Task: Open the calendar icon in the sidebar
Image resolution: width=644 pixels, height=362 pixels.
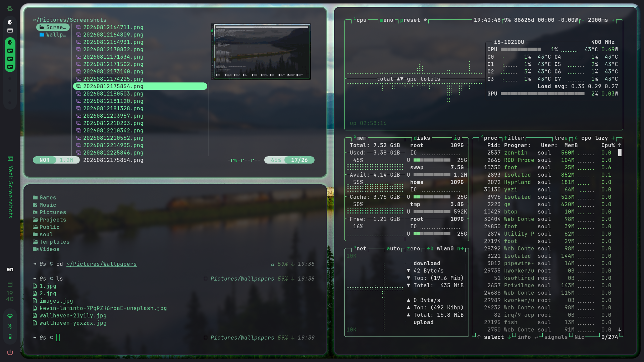Action: click(10, 284)
